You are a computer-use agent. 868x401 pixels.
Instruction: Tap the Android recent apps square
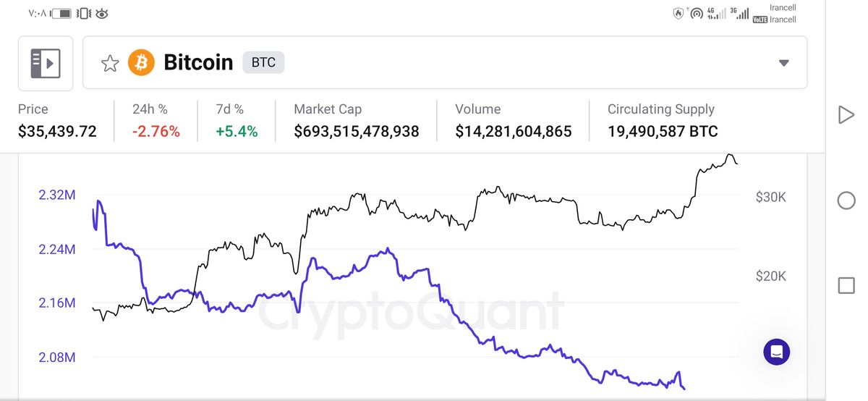click(846, 285)
